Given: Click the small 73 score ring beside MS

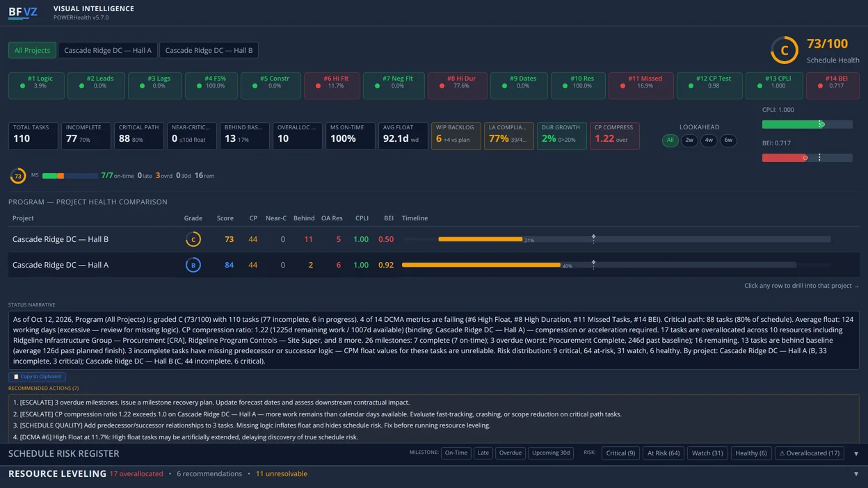Looking at the screenshot, I should (x=18, y=176).
